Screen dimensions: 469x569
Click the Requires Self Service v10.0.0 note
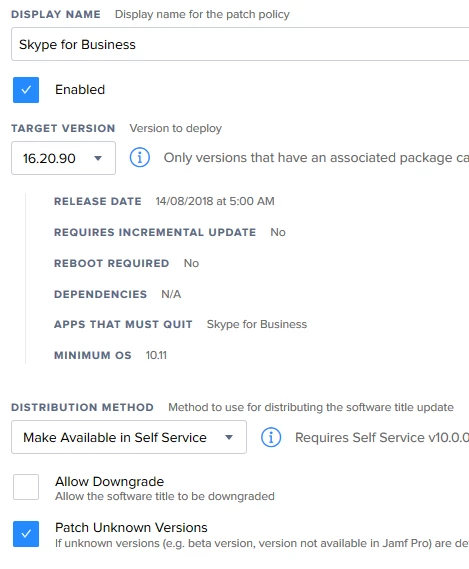click(x=382, y=437)
